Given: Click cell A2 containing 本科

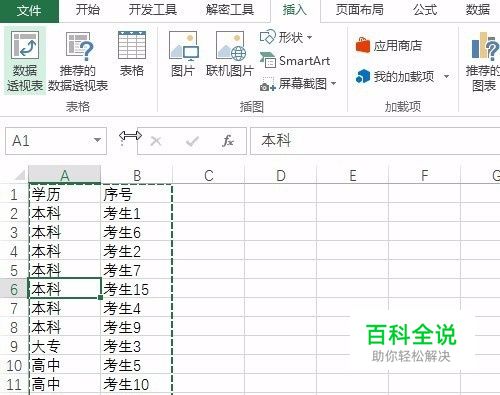Looking at the screenshot, I should click(x=65, y=213).
